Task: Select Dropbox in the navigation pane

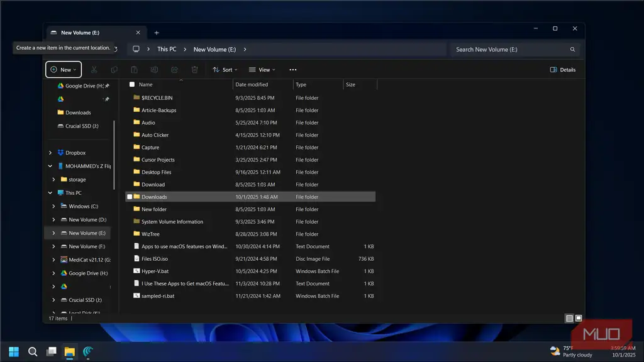Action: [72, 153]
